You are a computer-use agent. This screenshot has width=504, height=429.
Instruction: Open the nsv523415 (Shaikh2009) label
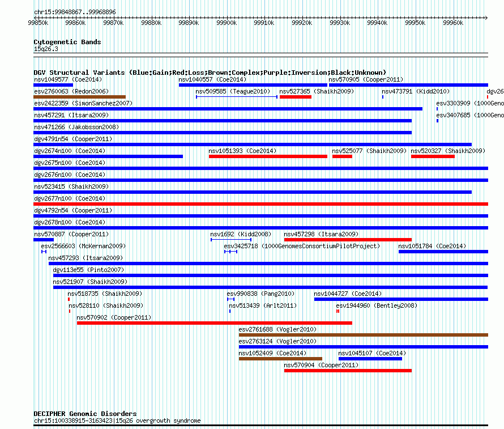click(x=71, y=186)
